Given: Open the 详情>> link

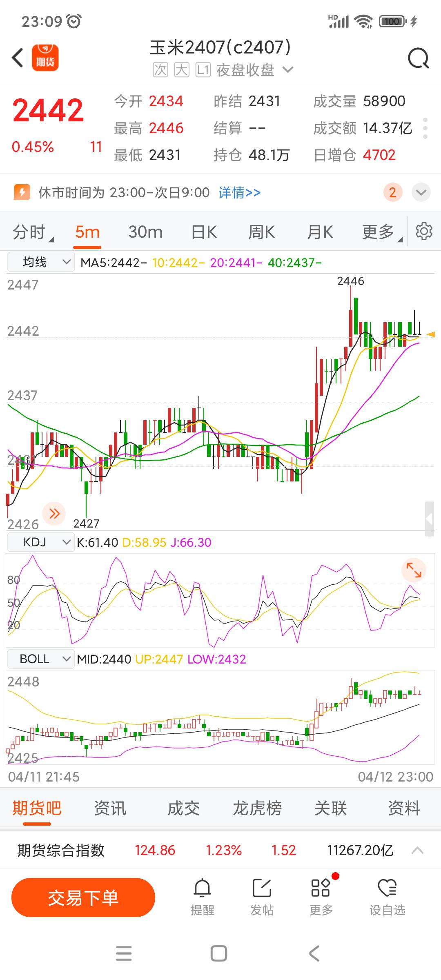Looking at the screenshot, I should 239,192.
